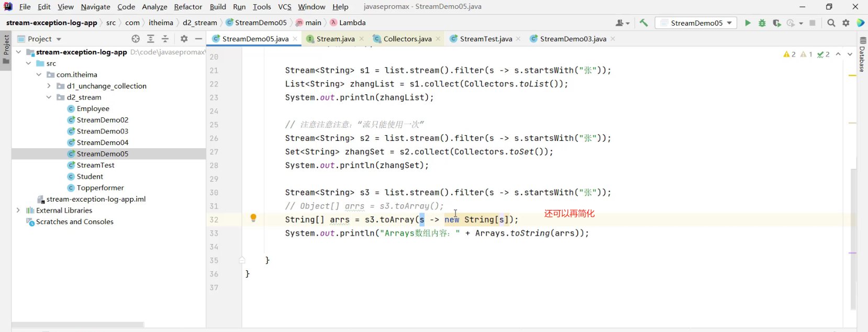868x332 pixels.
Task: Click the main method breadcrumb
Action: point(308,23)
